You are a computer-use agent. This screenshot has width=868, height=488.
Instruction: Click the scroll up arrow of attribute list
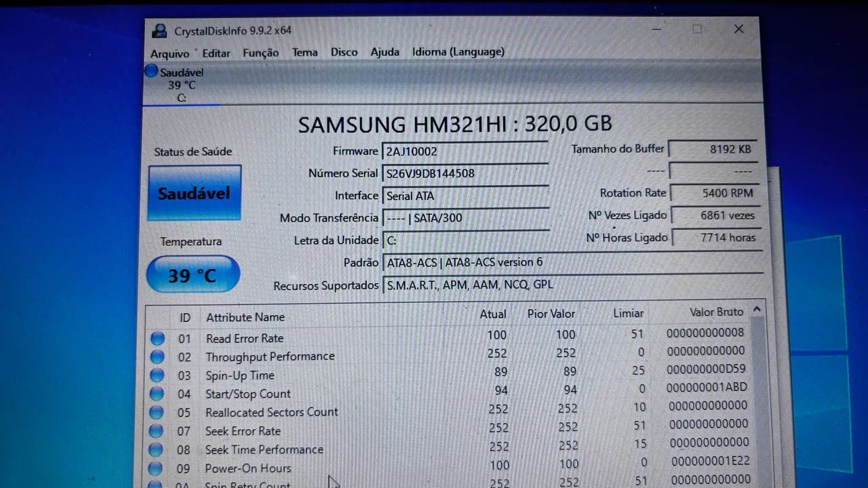tap(757, 310)
